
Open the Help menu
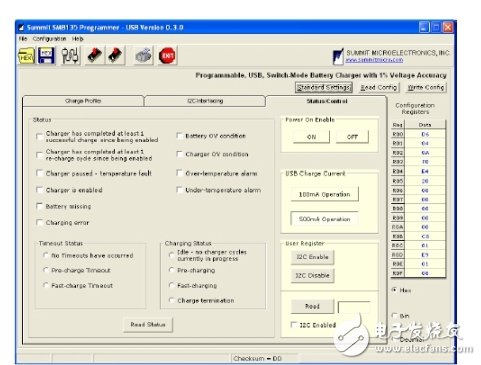[x=78, y=39]
